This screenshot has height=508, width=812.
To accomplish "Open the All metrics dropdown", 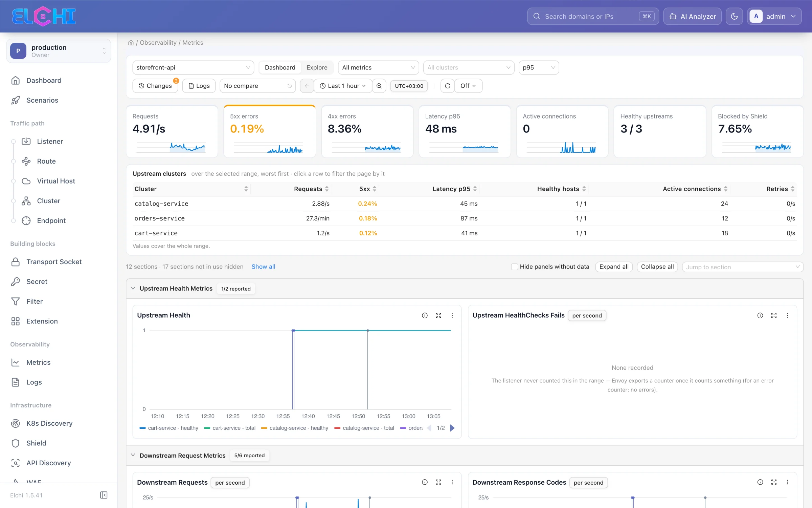I will click(x=378, y=68).
